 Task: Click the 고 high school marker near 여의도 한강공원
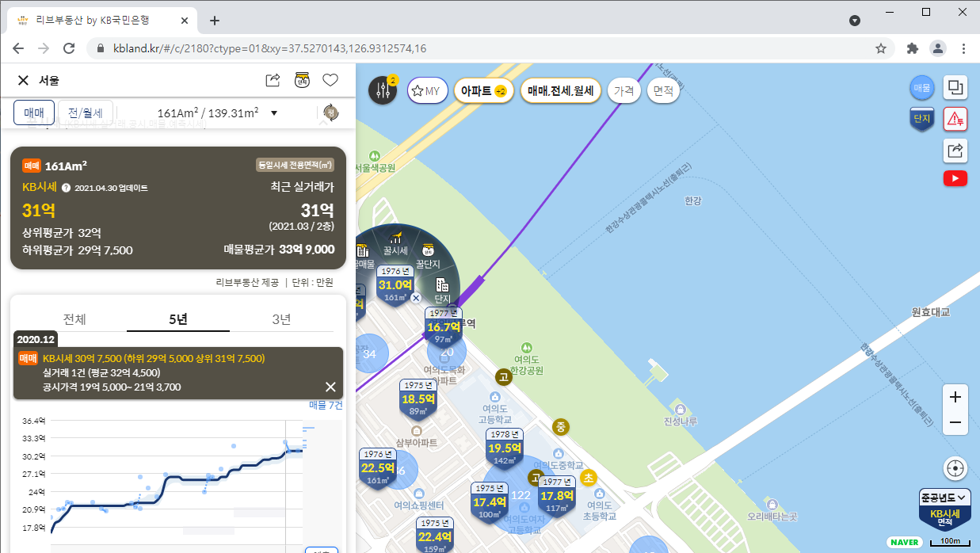503,377
